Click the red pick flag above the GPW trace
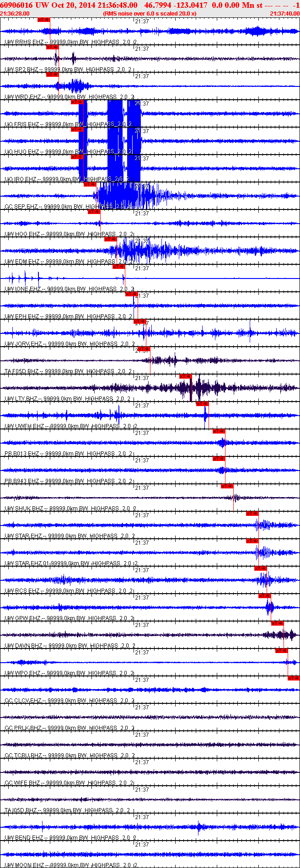The height and width of the screenshot is (868, 300). click(x=264, y=596)
